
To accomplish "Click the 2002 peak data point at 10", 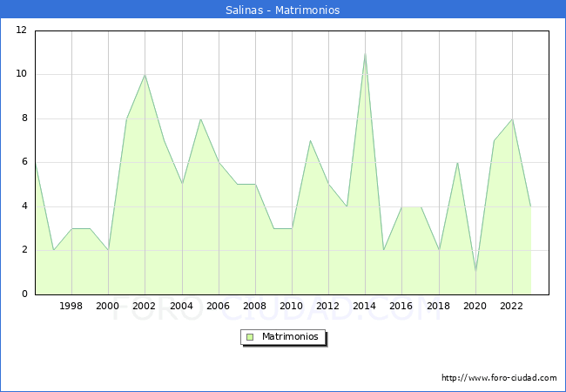I will click(x=145, y=75).
